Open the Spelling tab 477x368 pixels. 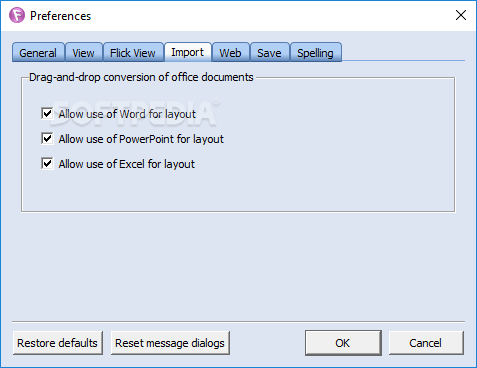pos(315,53)
